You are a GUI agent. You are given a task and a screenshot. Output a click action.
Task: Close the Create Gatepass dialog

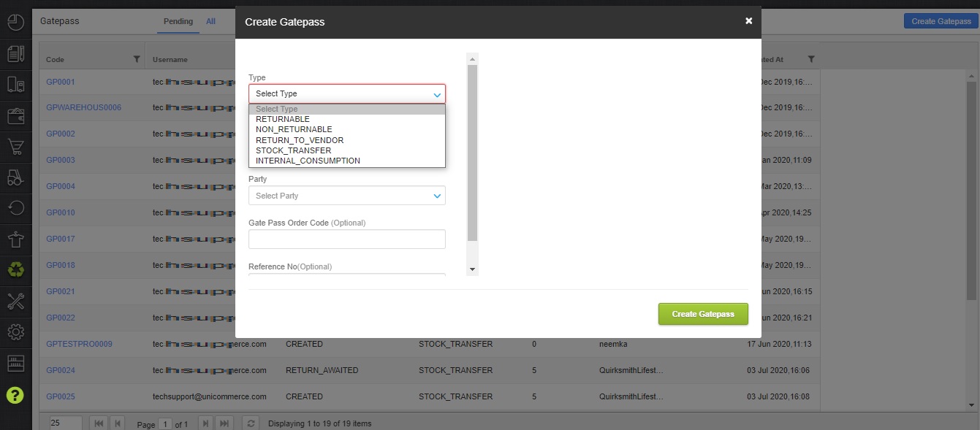pyautogui.click(x=748, y=21)
